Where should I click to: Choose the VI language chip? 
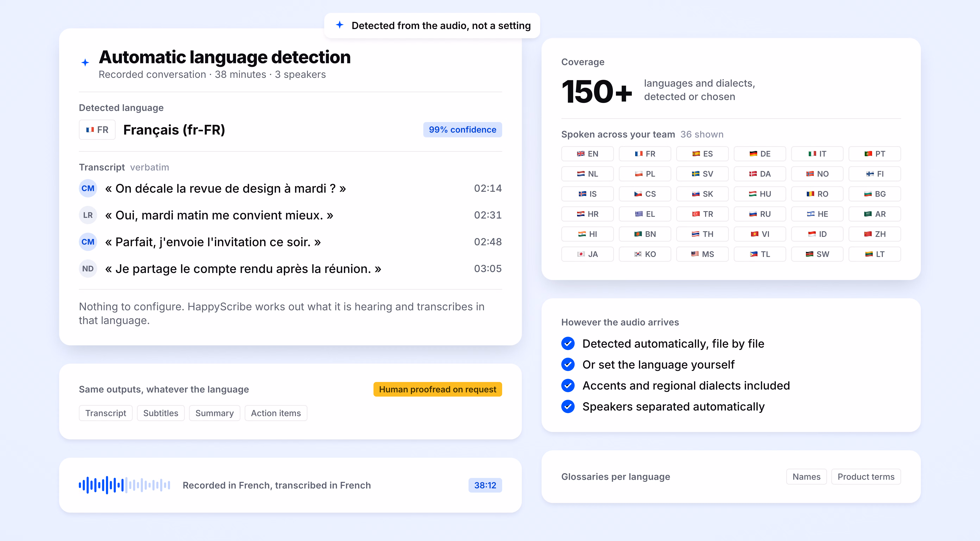pos(760,234)
